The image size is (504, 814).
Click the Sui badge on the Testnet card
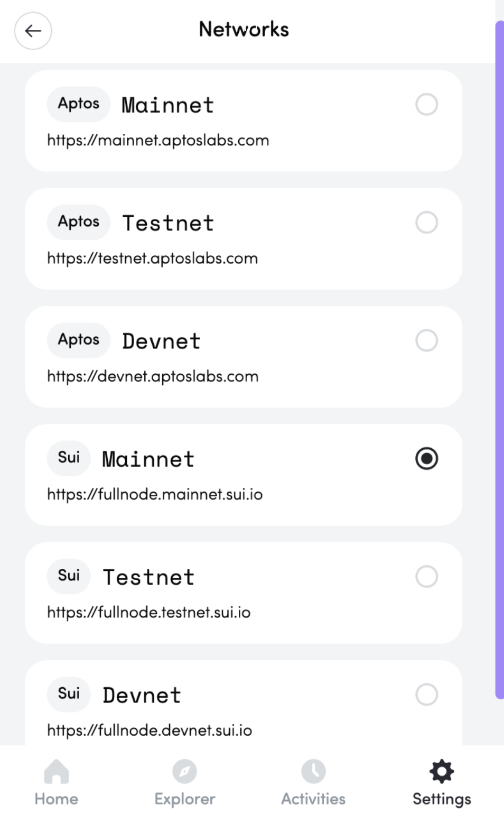click(x=69, y=575)
